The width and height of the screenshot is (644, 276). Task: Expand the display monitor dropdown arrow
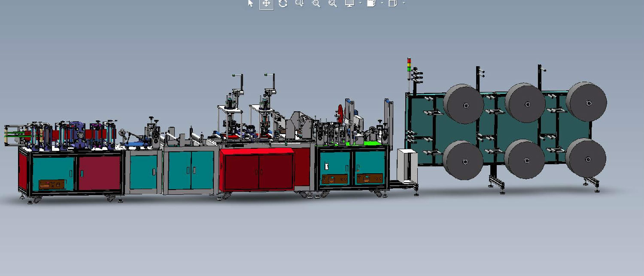click(x=360, y=3)
